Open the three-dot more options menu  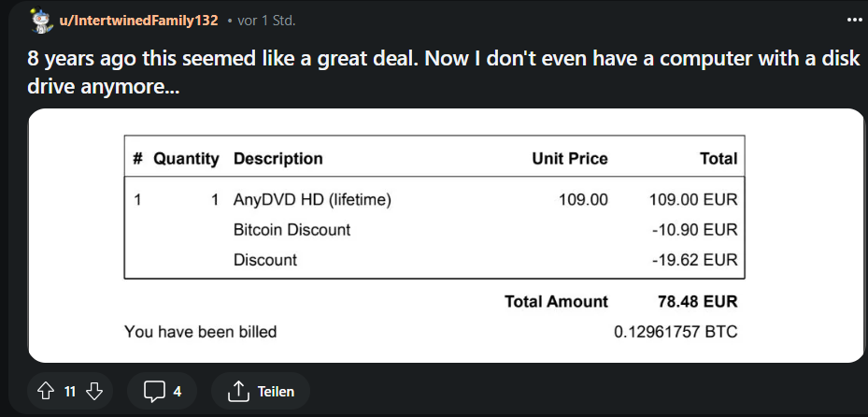[854, 20]
